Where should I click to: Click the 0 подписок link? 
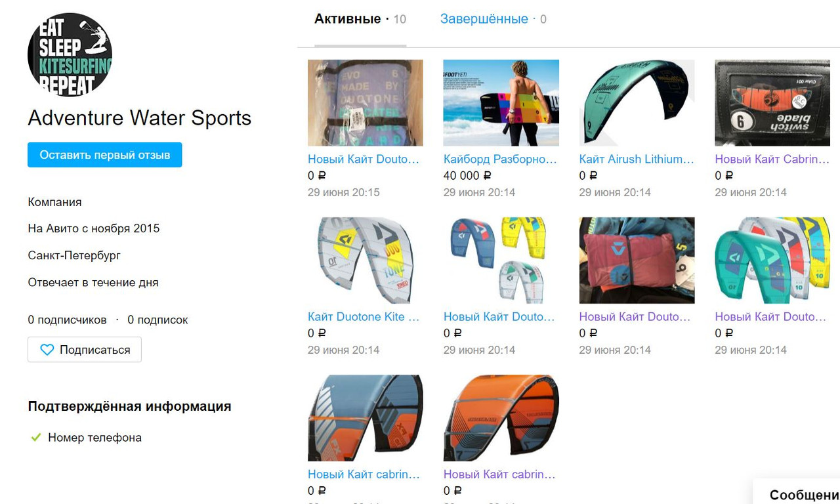click(157, 320)
